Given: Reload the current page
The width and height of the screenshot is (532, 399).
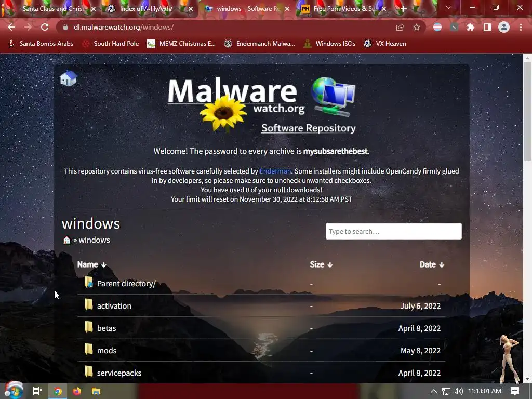Looking at the screenshot, I should pyautogui.click(x=45, y=27).
